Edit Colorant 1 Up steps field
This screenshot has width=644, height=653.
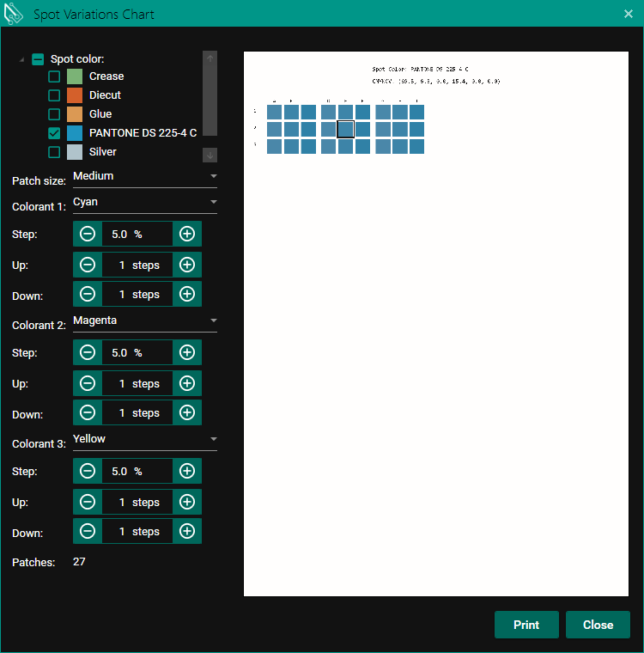click(x=137, y=265)
